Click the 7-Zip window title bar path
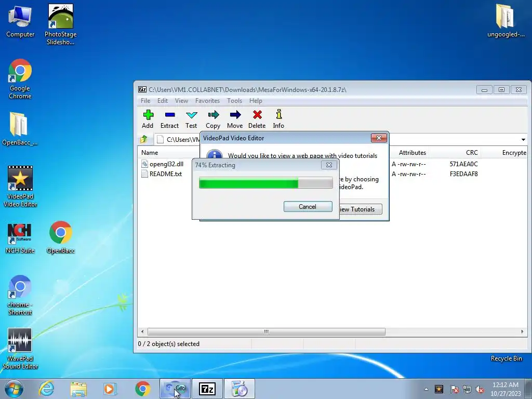The image size is (532, 399). pyautogui.click(x=247, y=89)
